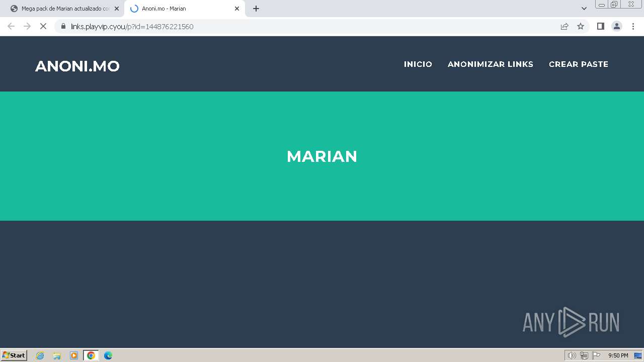
Task: Expand the tab search chevron
Action: (x=584, y=9)
